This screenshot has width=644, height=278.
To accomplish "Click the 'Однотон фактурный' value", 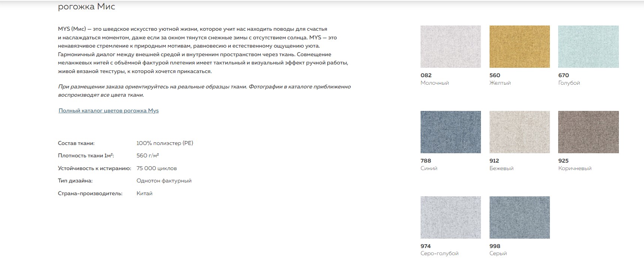I will (x=164, y=181).
